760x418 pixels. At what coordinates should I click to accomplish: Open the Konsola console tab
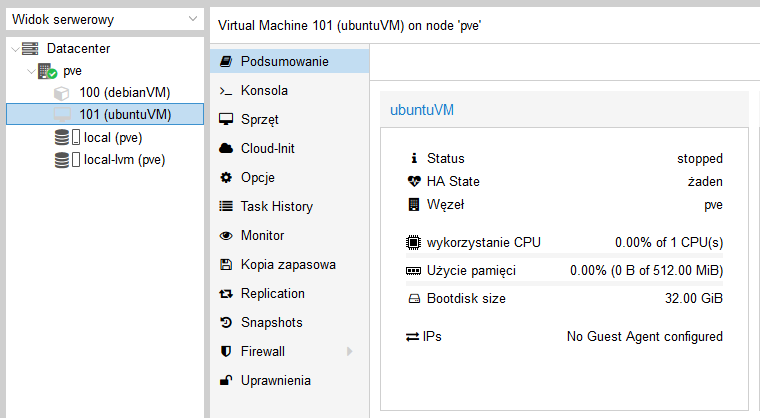pyautogui.click(x=264, y=90)
